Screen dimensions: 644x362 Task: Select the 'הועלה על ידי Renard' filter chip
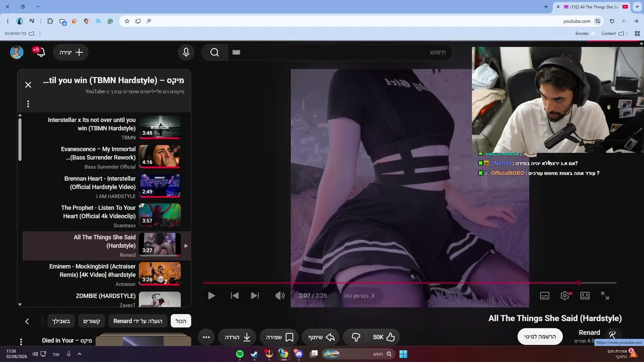[x=138, y=321]
